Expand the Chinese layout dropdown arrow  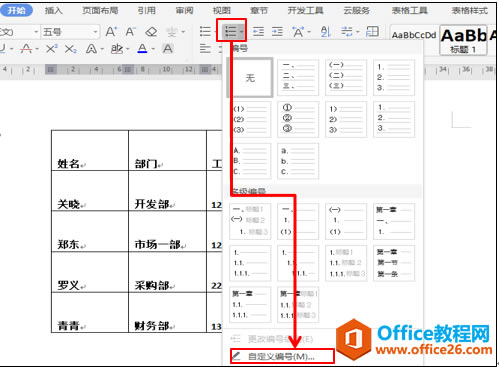[x=309, y=32]
